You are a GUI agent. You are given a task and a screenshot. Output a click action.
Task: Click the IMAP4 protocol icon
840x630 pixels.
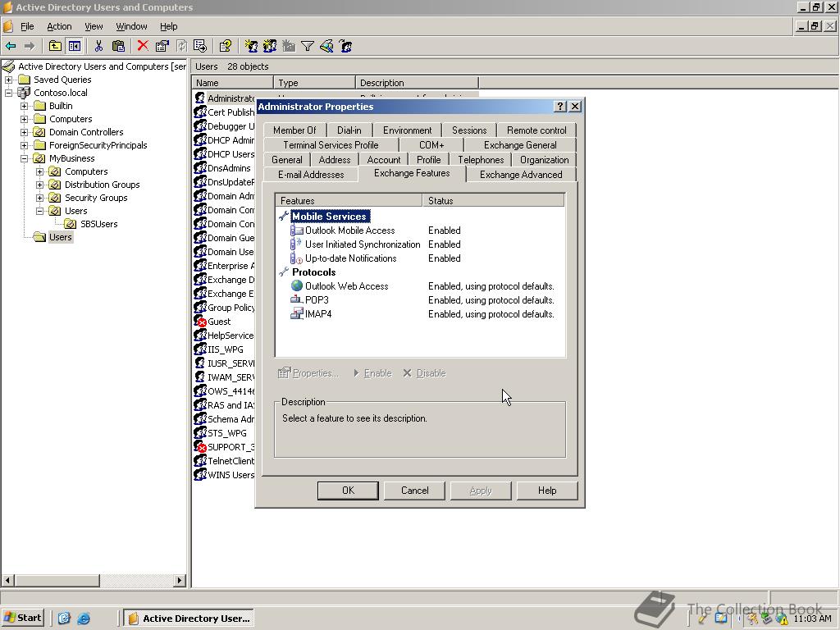pos(296,314)
